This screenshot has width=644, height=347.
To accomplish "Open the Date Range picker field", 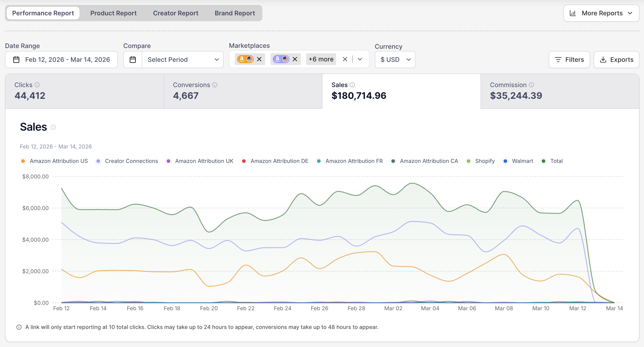I will pos(61,60).
